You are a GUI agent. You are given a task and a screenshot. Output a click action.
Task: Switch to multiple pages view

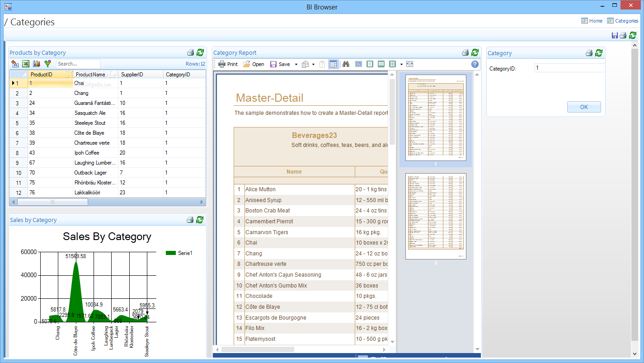coord(393,64)
